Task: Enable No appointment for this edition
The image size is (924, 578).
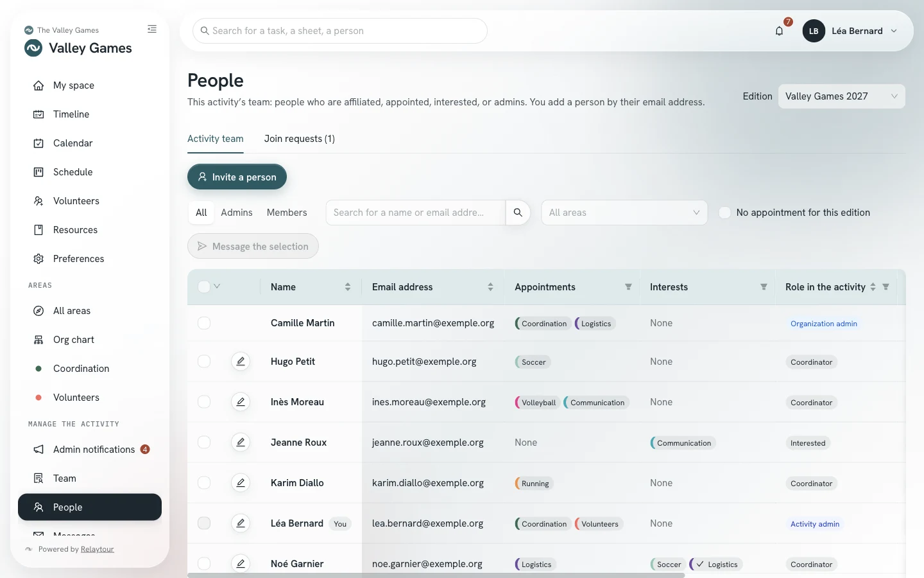Action: pyautogui.click(x=724, y=213)
